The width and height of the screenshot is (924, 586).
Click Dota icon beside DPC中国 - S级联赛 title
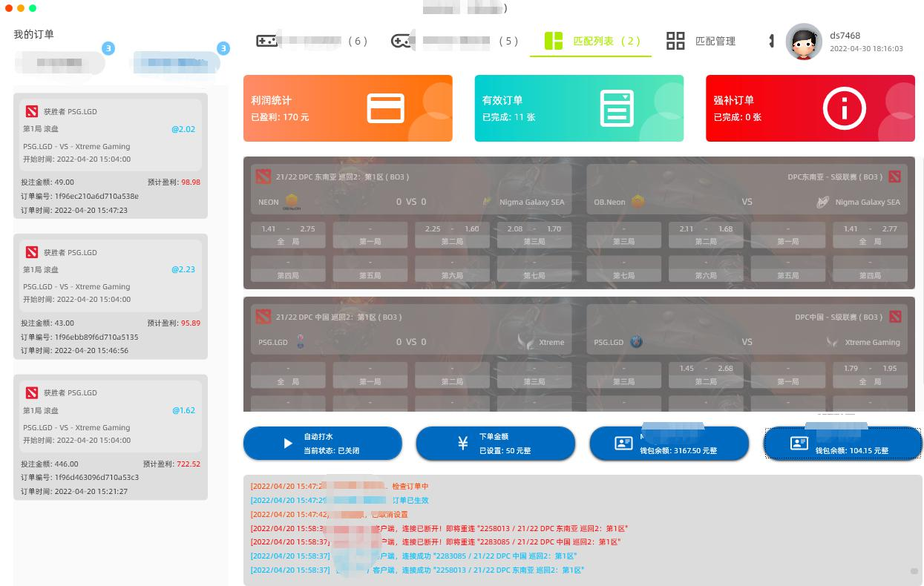click(x=895, y=317)
